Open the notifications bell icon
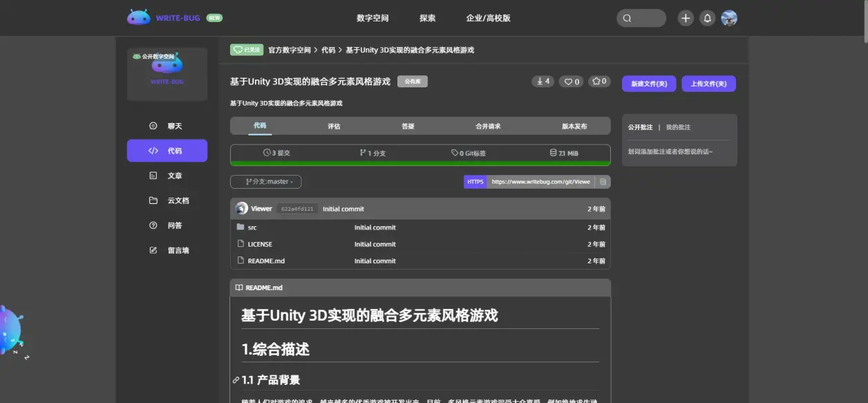 [x=707, y=18]
